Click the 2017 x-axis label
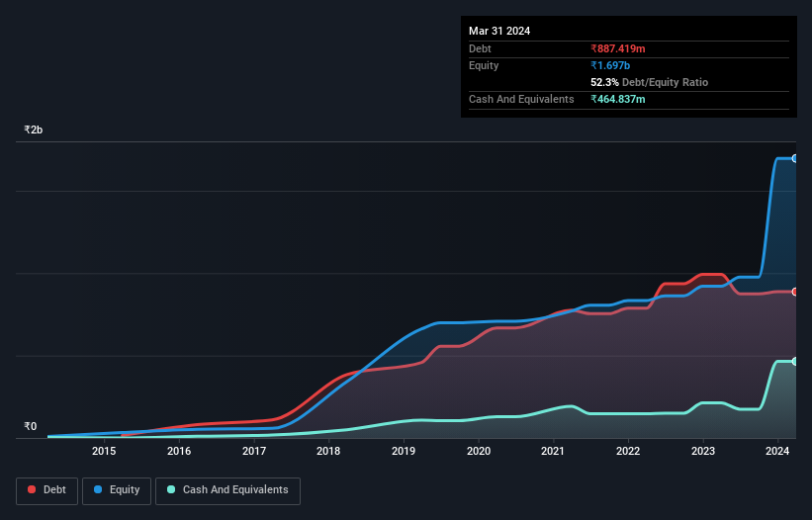 [254, 451]
